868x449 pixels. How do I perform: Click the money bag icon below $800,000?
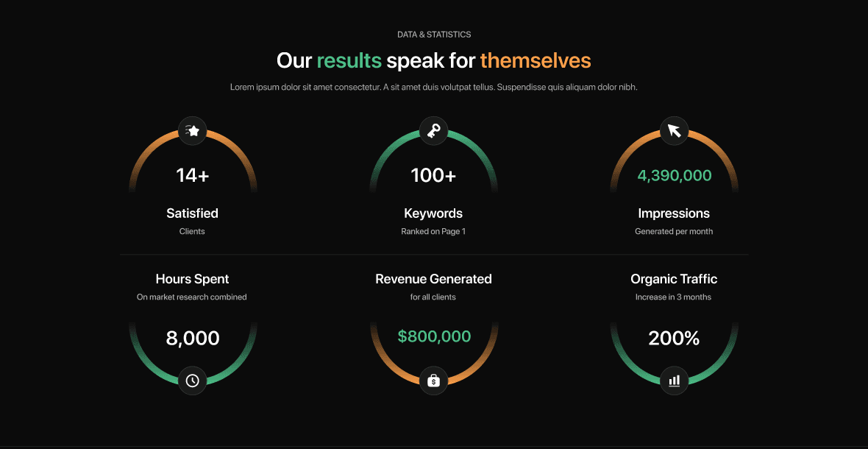pyautogui.click(x=434, y=381)
